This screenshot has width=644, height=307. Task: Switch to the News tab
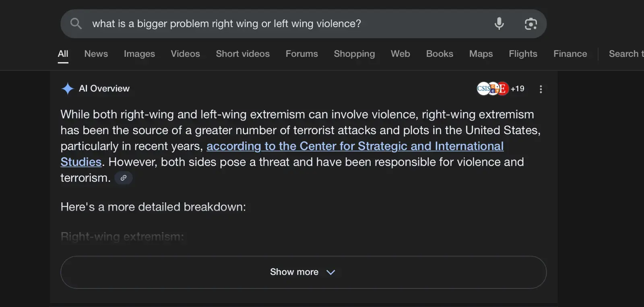point(96,54)
